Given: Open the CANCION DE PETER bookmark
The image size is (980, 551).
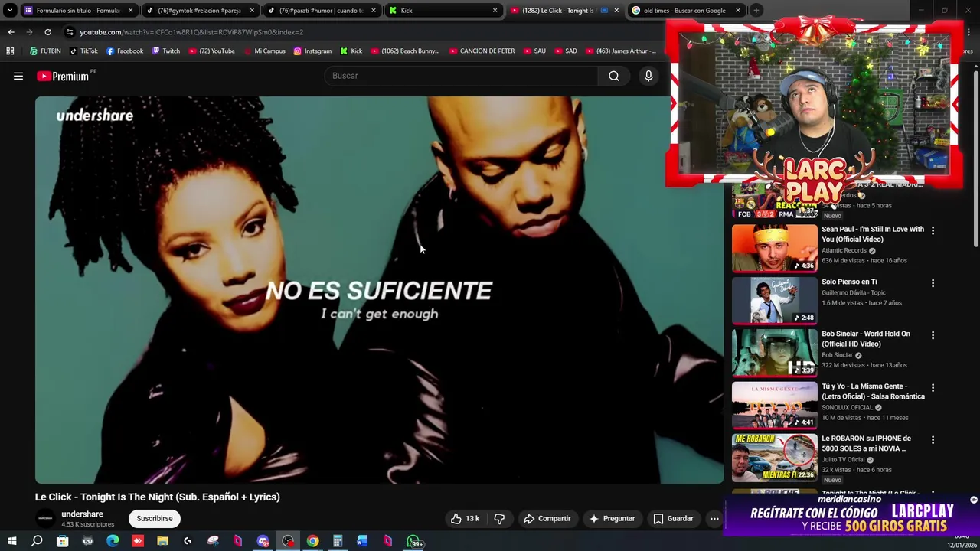Looking at the screenshot, I should [x=482, y=51].
